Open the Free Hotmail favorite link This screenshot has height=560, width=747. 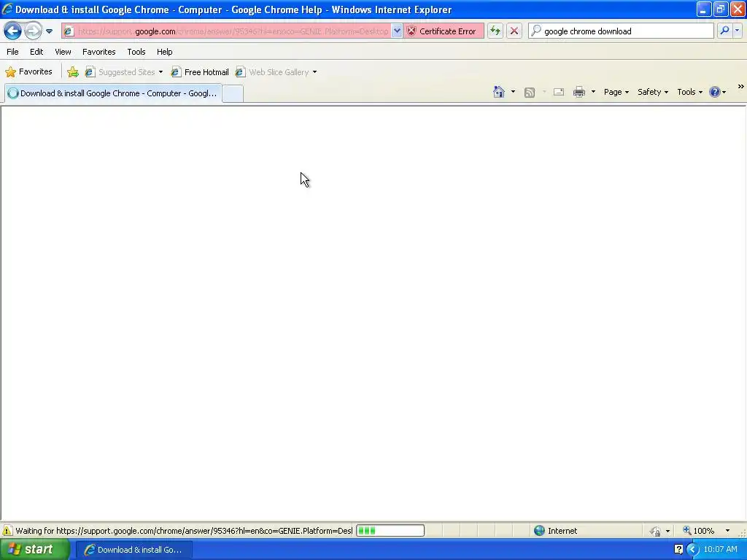200,72
